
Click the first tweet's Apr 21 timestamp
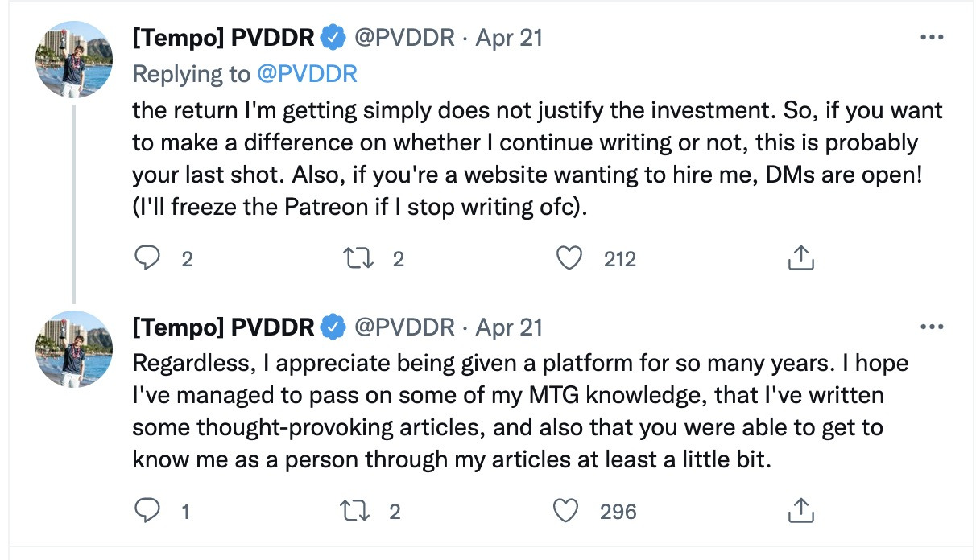click(x=509, y=38)
